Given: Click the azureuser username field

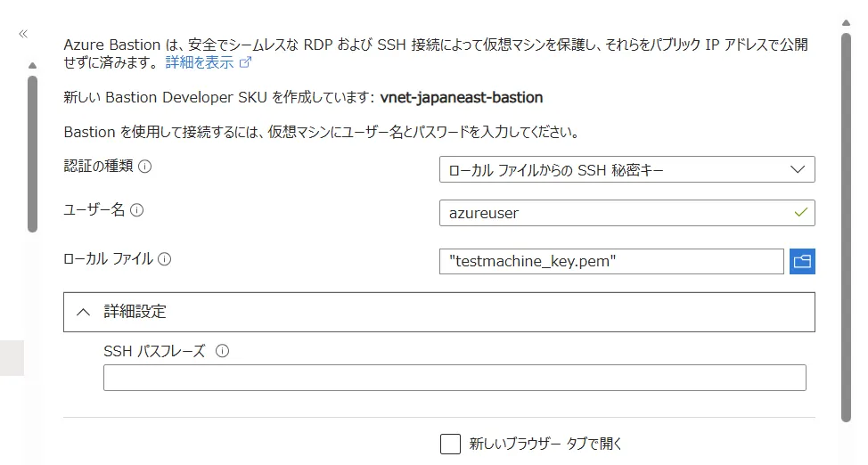Looking at the screenshot, I should [615, 213].
